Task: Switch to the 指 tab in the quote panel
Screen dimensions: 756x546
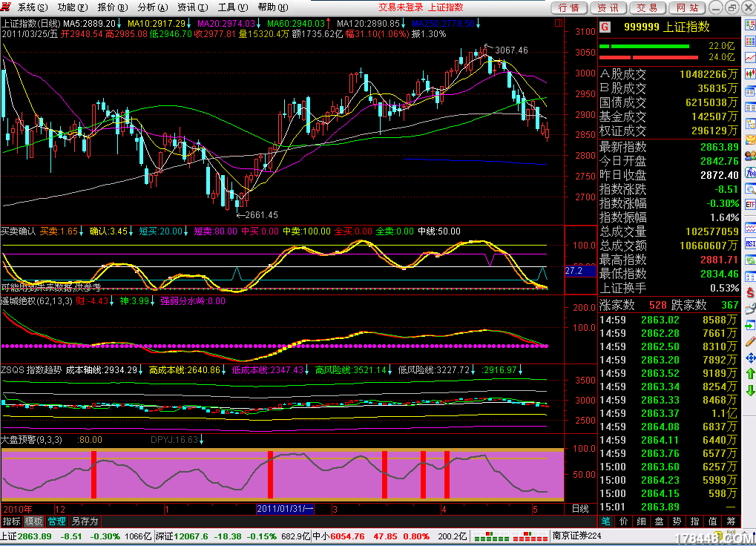Action: pyautogui.click(x=695, y=522)
